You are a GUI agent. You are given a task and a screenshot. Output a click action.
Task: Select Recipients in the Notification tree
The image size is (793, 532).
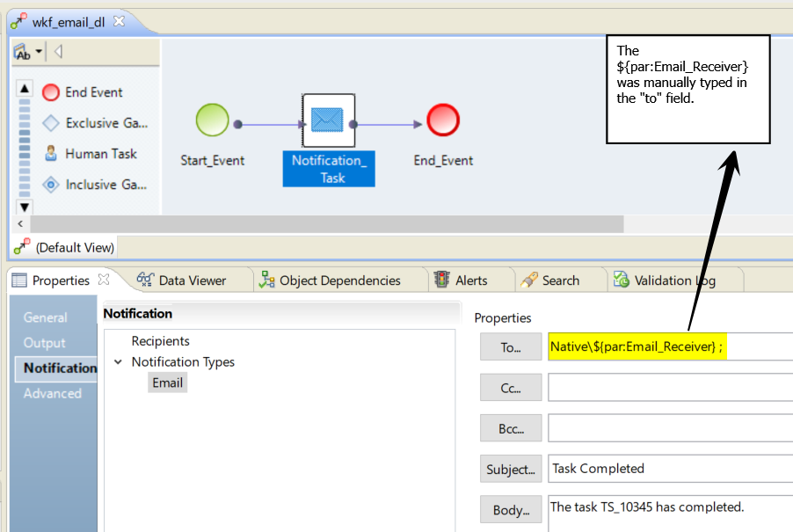160,341
